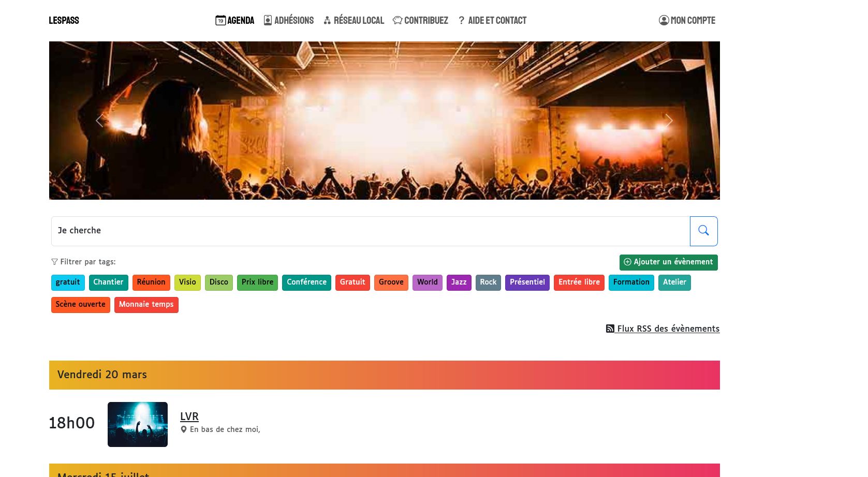Viewport: 868px width, 477px height.
Task: Click Ajouter un évènement button
Action: (x=668, y=262)
